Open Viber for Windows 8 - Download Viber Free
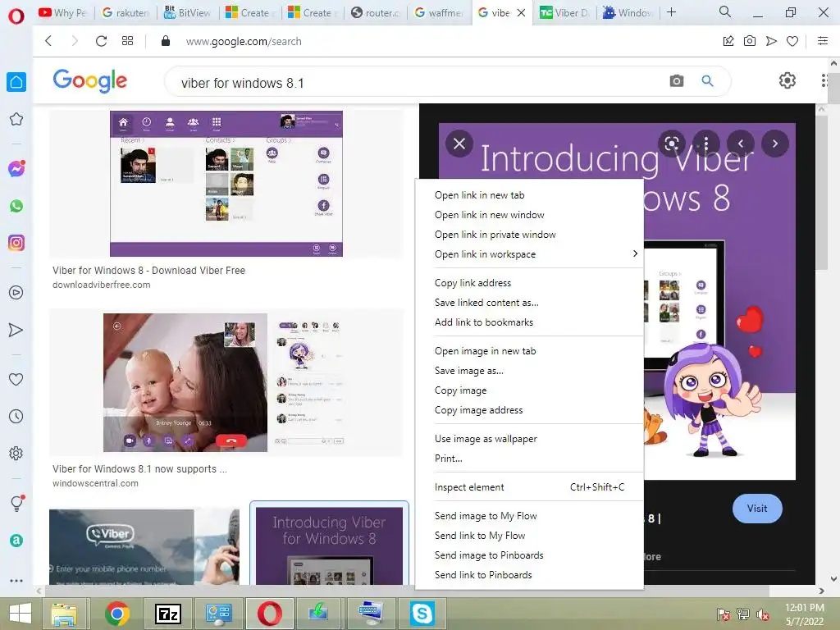Screen dimensions: 840x630 (x=148, y=271)
